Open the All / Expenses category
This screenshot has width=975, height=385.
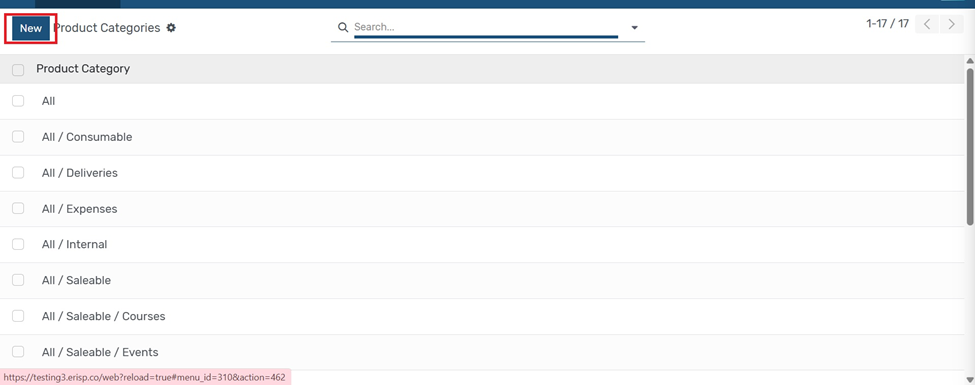point(80,209)
